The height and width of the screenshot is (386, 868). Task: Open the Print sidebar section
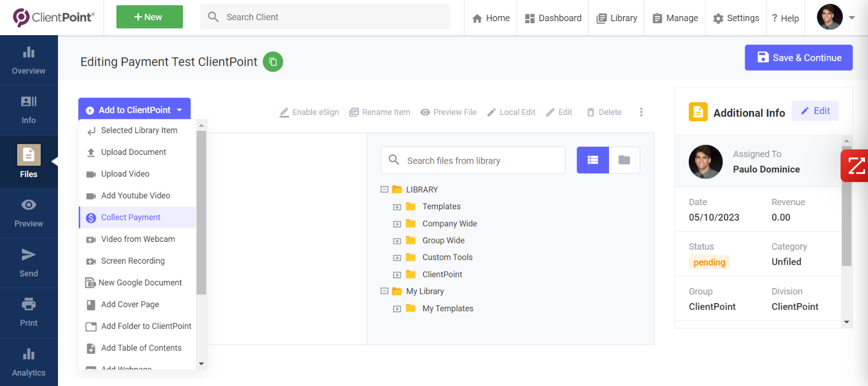tap(28, 313)
